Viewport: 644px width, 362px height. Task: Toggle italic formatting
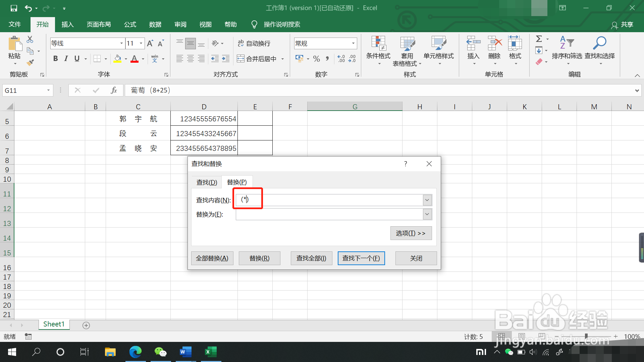click(x=66, y=59)
